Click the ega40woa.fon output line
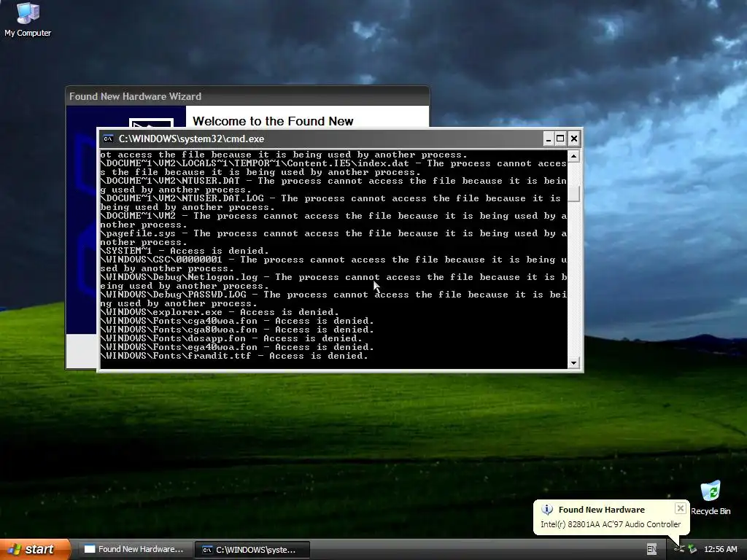Image resolution: width=747 pixels, height=560 pixels. (x=237, y=347)
